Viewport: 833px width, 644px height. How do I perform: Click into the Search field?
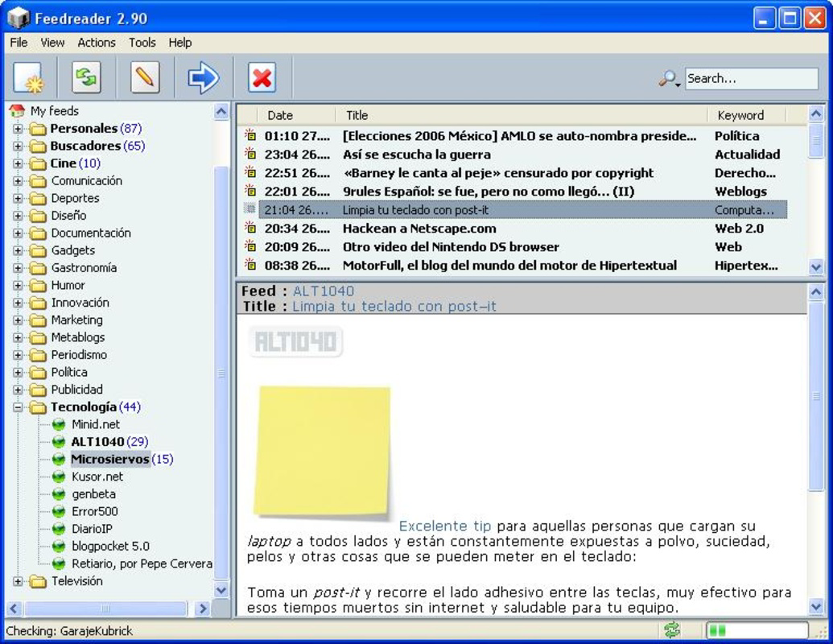[751, 79]
